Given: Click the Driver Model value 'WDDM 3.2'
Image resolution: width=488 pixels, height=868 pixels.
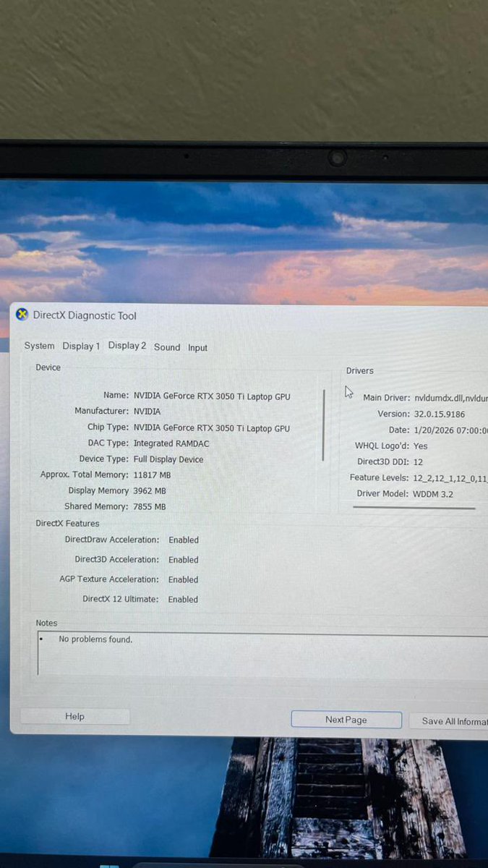Looking at the screenshot, I should (434, 494).
